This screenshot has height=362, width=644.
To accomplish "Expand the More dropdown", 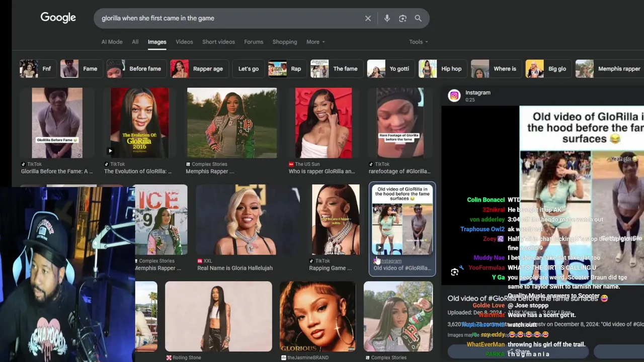I will [x=315, y=42].
